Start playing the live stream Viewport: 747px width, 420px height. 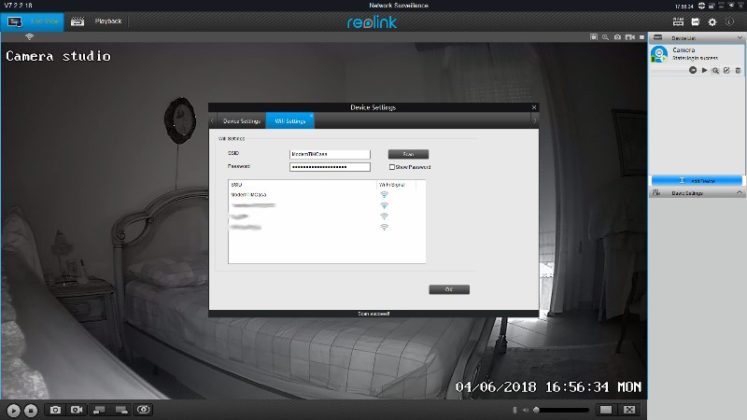(13, 410)
